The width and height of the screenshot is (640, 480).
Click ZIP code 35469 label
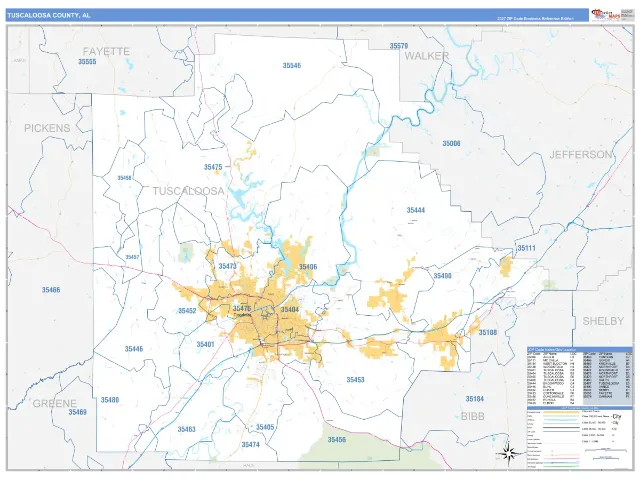point(77,412)
